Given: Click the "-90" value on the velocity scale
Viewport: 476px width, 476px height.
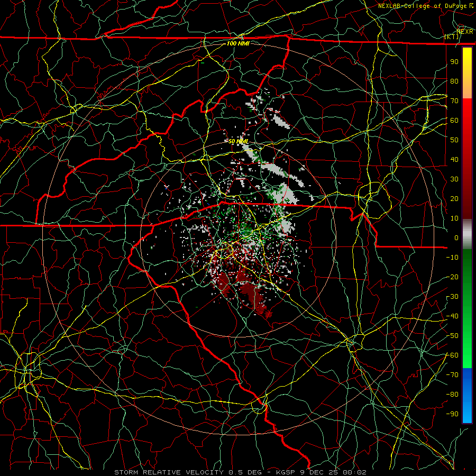Looking at the screenshot, I should tap(452, 414).
